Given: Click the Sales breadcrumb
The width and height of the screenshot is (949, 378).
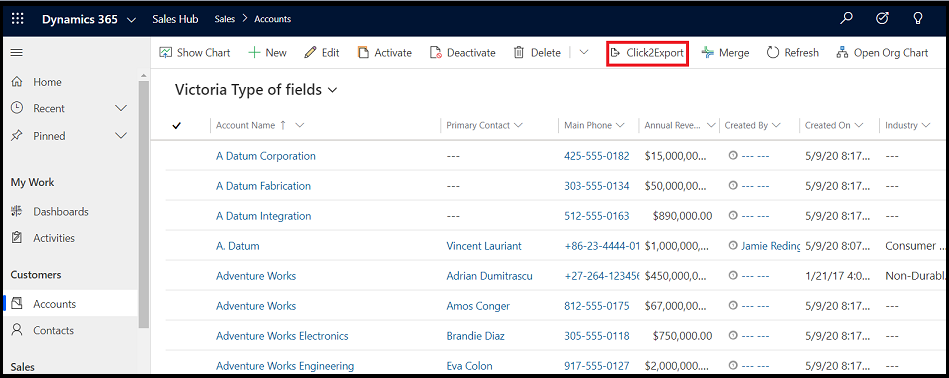Looking at the screenshot, I should 225,19.
